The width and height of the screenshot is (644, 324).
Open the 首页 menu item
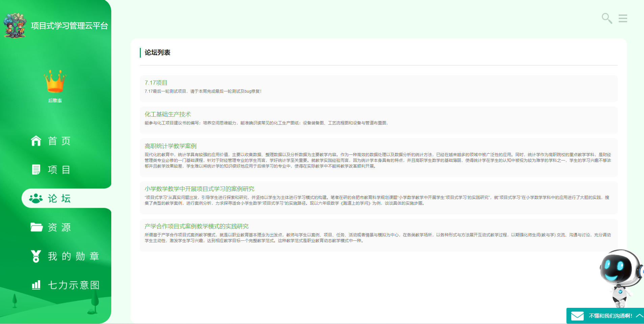(59, 141)
